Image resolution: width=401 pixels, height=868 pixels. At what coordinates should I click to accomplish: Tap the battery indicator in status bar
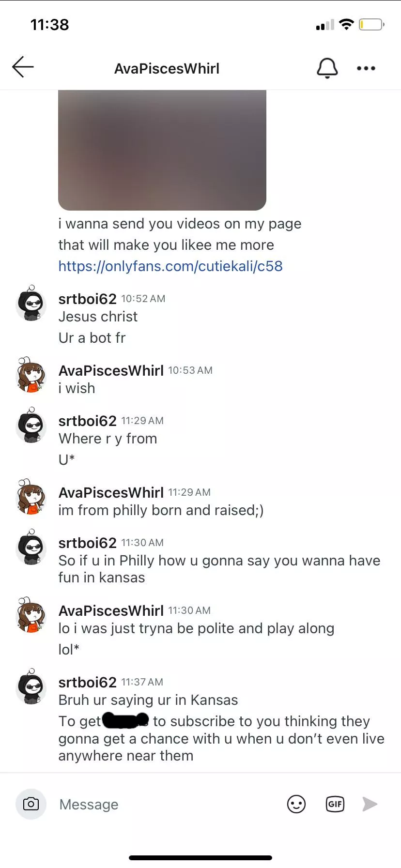tap(371, 24)
